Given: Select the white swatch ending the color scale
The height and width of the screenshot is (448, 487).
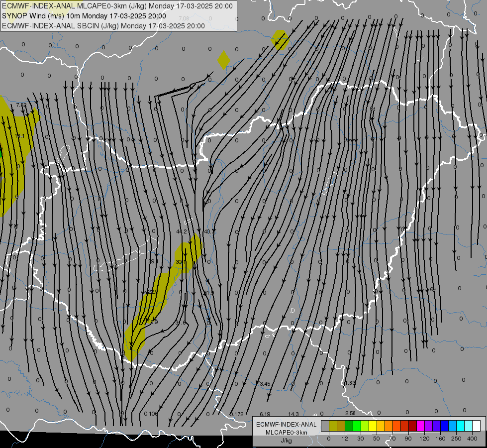Looking at the screenshot, I should pos(477,426).
